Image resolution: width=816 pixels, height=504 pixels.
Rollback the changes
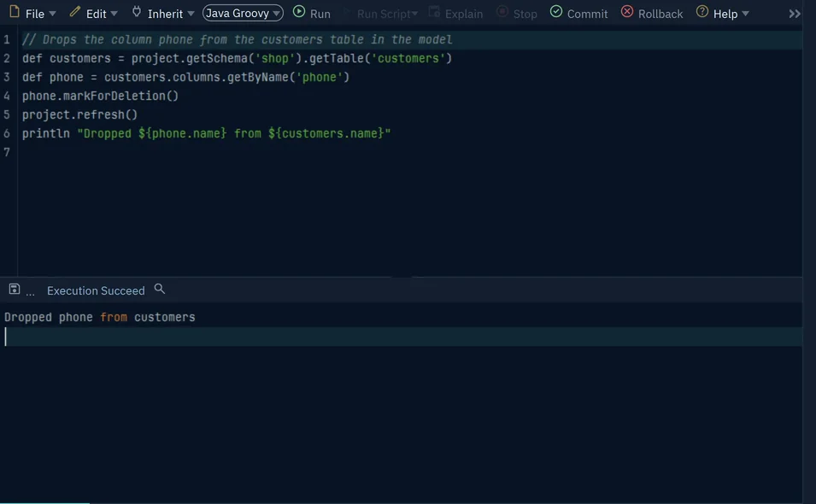click(x=652, y=14)
